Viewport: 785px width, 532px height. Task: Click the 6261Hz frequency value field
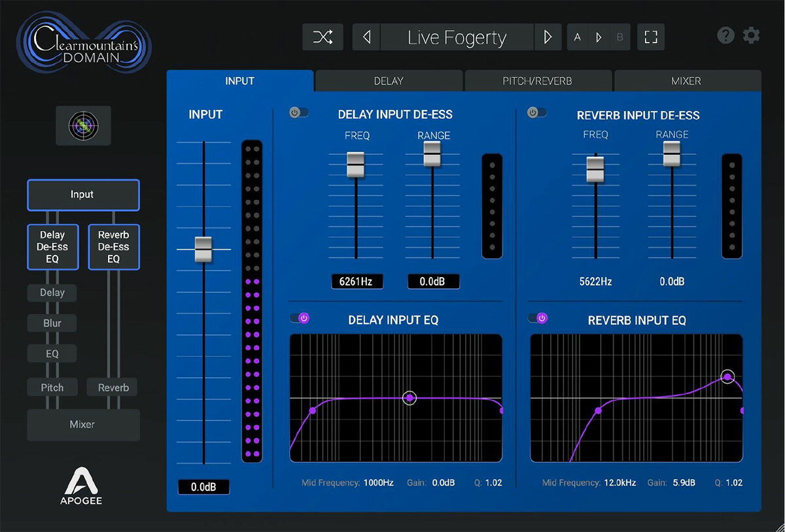coord(356,281)
